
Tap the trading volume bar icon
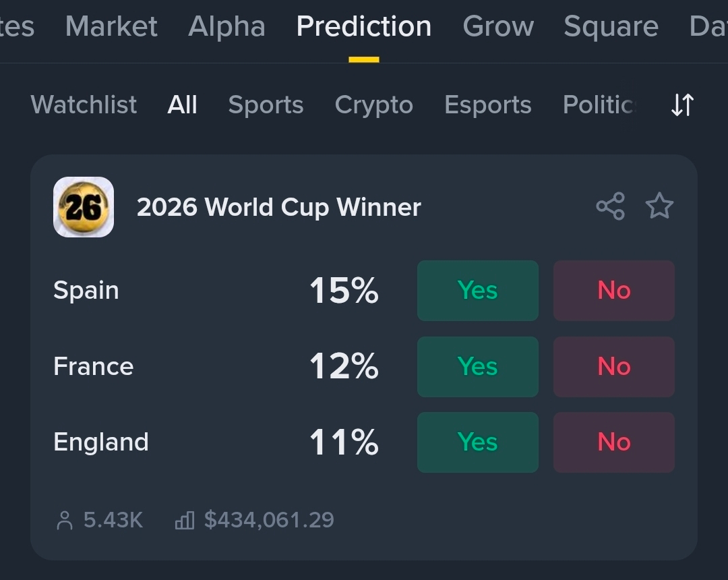pyautogui.click(x=184, y=521)
